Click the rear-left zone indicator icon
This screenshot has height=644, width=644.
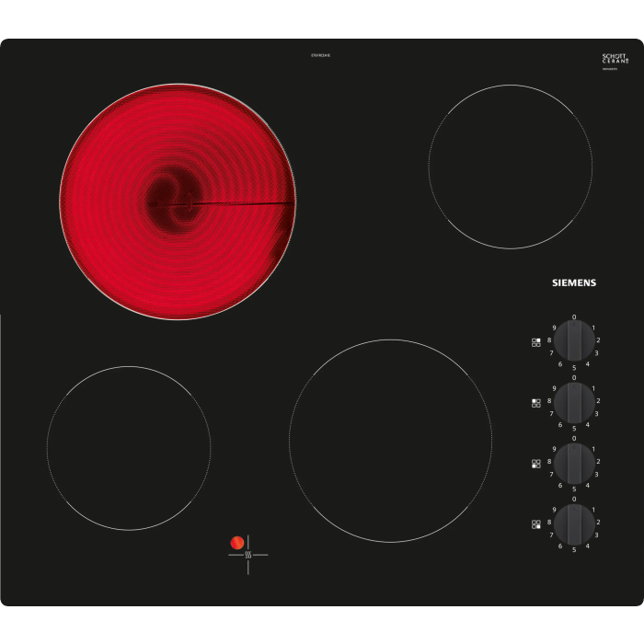point(535,402)
